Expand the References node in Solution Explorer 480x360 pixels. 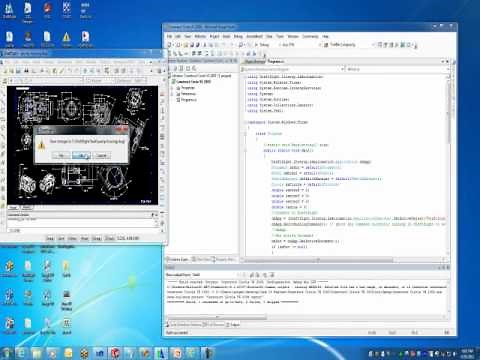pyautogui.click(x=173, y=94)
